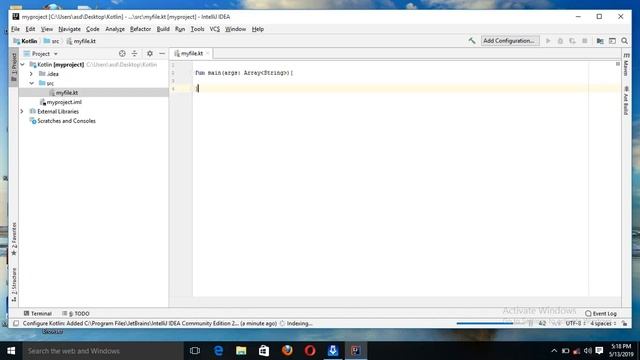This screenshot has height=360, width=640.
Task: Click the layout icon next to Project Structure
Action: [x=612, y=41]
